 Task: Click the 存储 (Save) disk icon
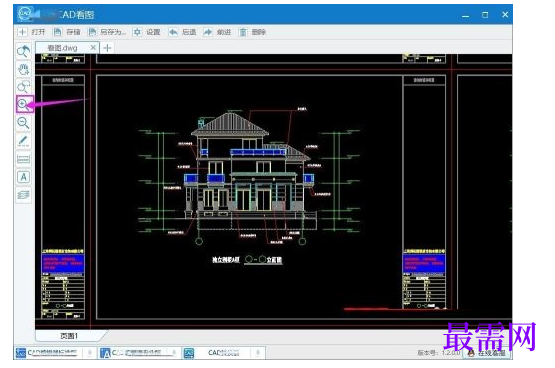click(x=57, y=32)
